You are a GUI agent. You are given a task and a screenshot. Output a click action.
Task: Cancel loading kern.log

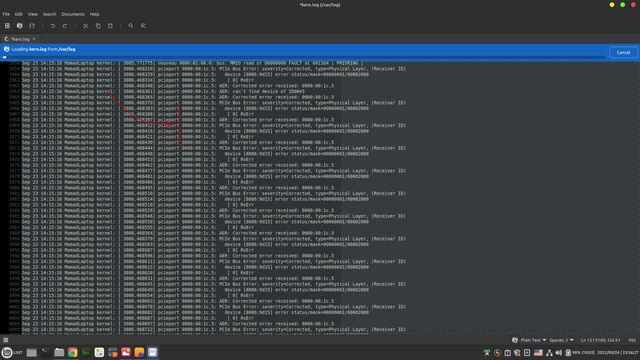(x=623, y=52)
